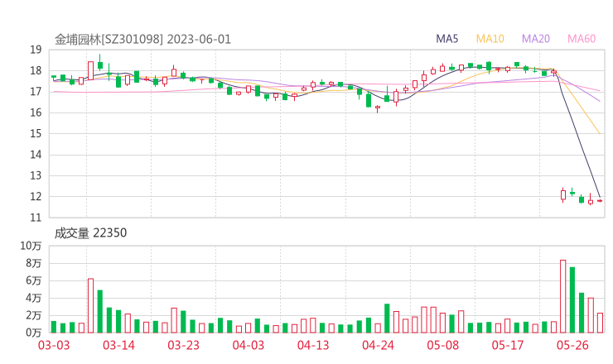This screenshot has height=364, width=613.
Task: Click the 4万 volume axis label
Action: point(34,298)
